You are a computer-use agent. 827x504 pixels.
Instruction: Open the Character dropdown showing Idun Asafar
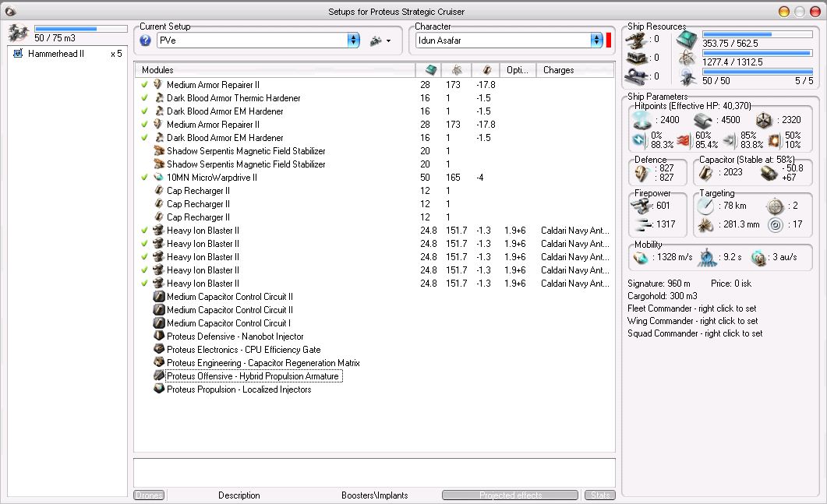click(596, 41)
